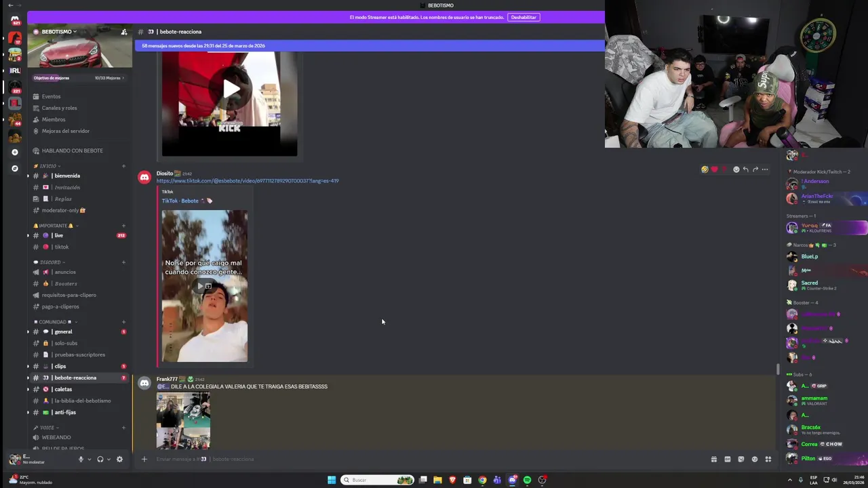This screenshot has width=868, height=488.
Task: Create channel in VOICE category
Action: click(x=123, y=428)
